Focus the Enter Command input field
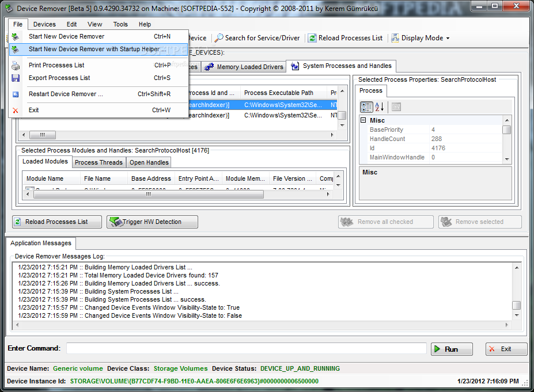 pyautogui.click(x=246, y=348)
